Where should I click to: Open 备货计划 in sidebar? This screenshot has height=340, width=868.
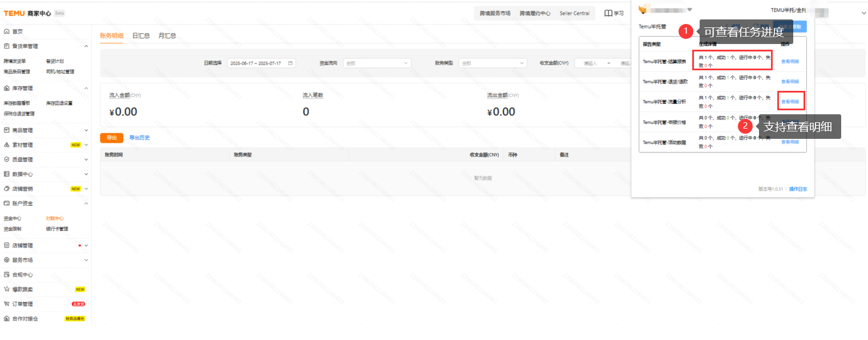55,61
